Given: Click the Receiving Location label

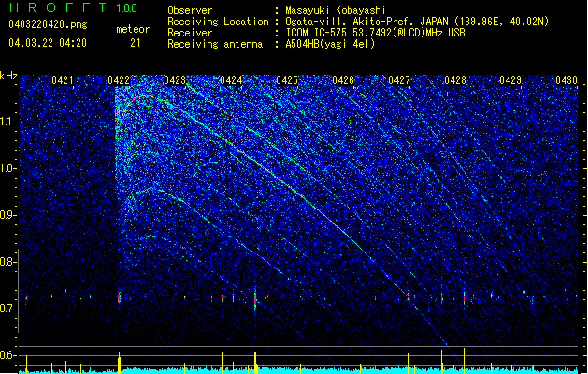Looking at the screenshot, I should pyautogui.click(x=218, y=22).
